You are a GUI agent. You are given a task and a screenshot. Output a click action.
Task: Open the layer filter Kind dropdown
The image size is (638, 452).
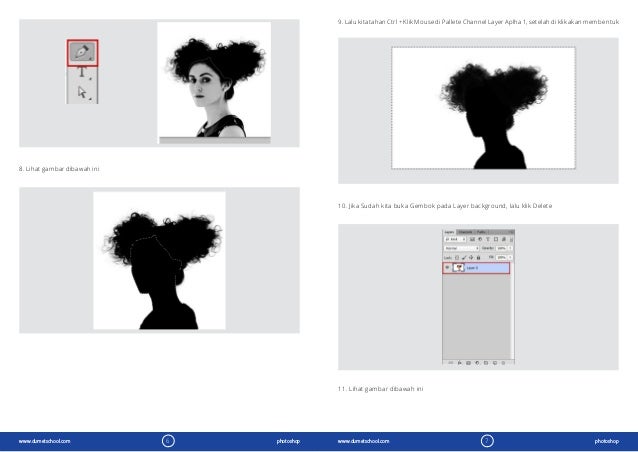click(455, 239)
